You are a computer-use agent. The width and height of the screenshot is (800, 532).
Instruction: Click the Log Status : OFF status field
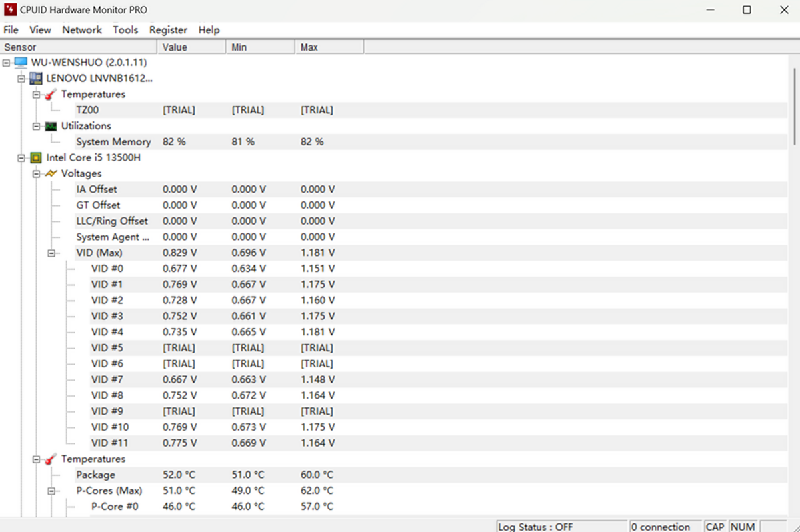pyautogui.click(x=561, y=527)
